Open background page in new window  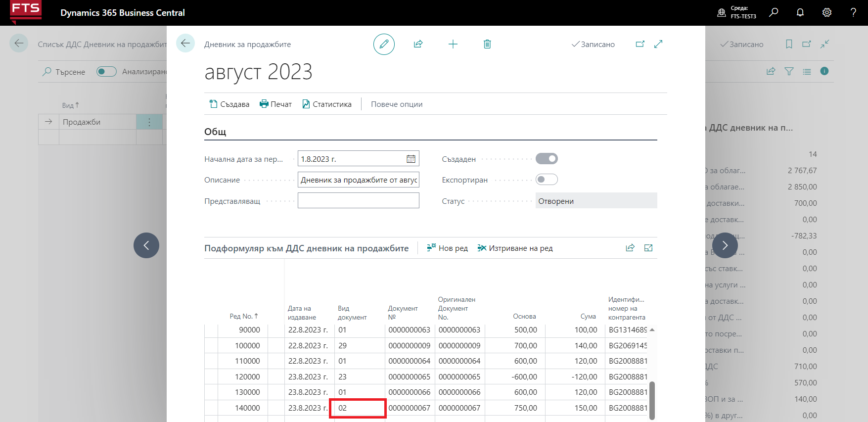tap(807, 44)
